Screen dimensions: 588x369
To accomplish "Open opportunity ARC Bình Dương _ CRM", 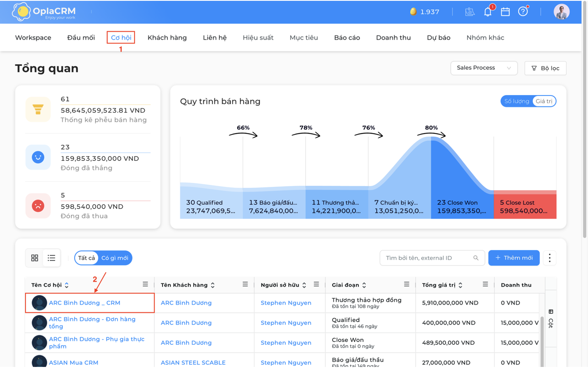I will pos(85,303).
